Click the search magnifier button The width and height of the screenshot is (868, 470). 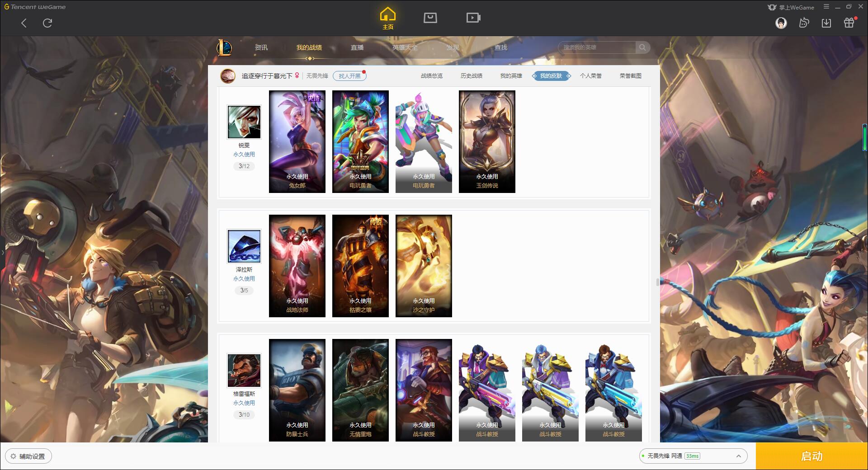pyautogui.click(x=642, y=47)
